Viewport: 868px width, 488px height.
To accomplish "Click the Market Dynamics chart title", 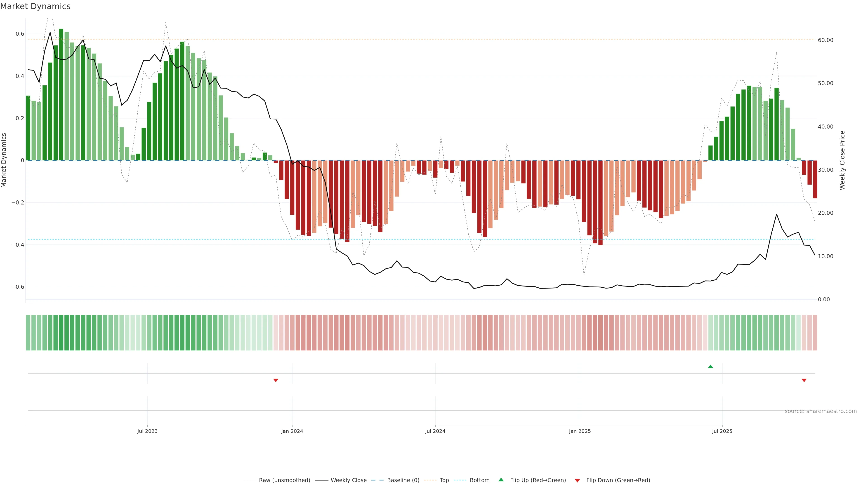I will pyautogui.click(x=35, y=6).
